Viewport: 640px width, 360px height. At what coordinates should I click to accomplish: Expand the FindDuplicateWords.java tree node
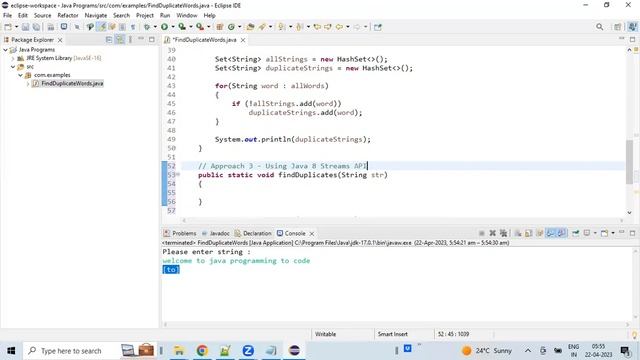27,84
